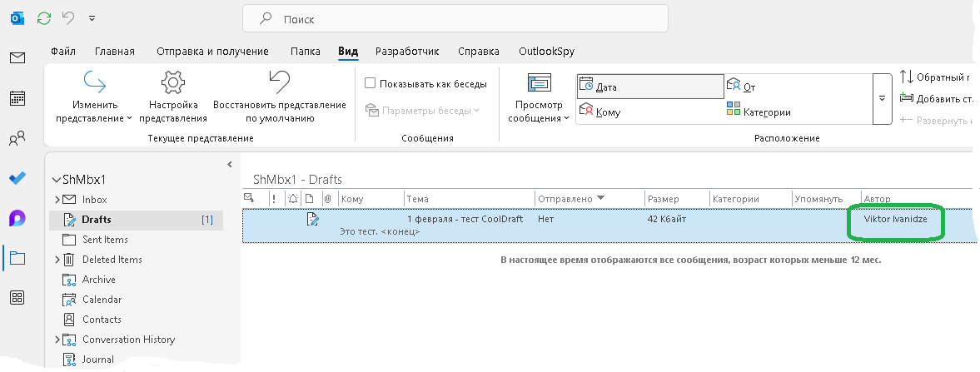
Task: Click the Send/Receive sync icon in title bar
Action: 44,18
